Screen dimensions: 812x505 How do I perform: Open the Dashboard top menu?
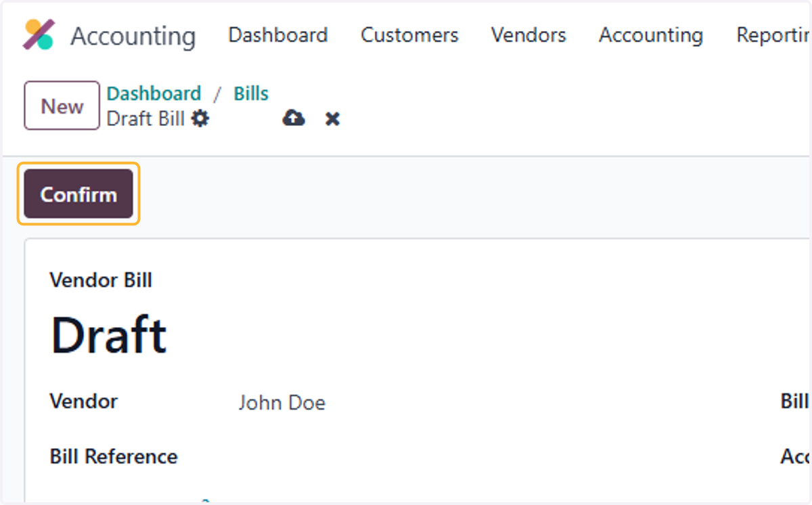(278, 35)
